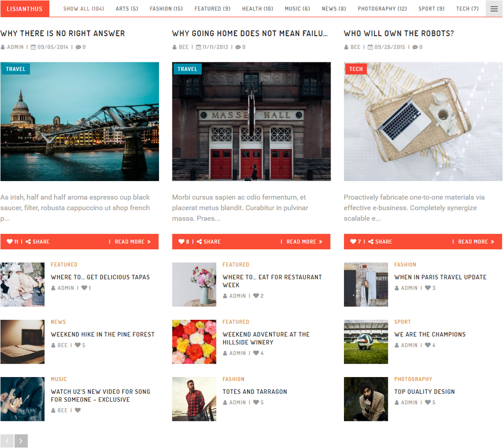Open the Massey Hall featured image

point(251,122)
